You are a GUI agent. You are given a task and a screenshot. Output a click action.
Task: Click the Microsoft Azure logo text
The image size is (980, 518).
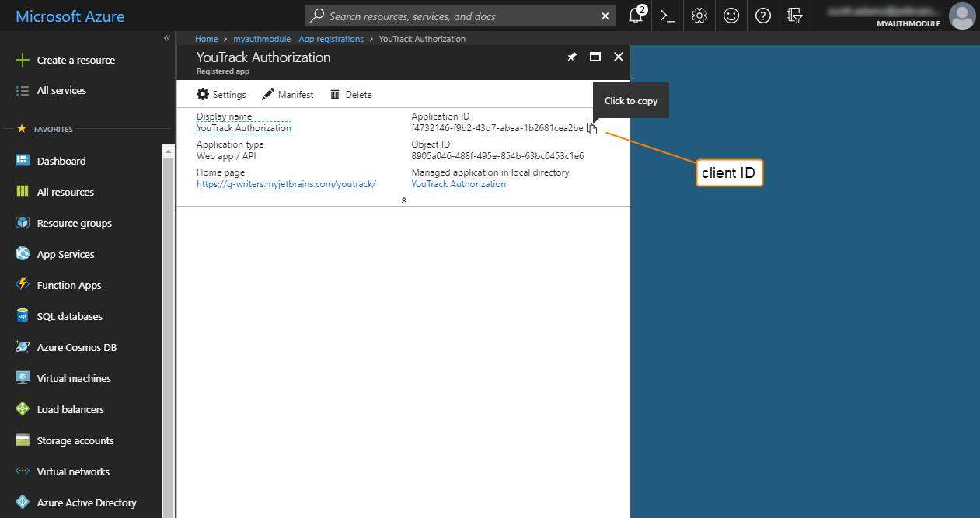click(70, 16)
